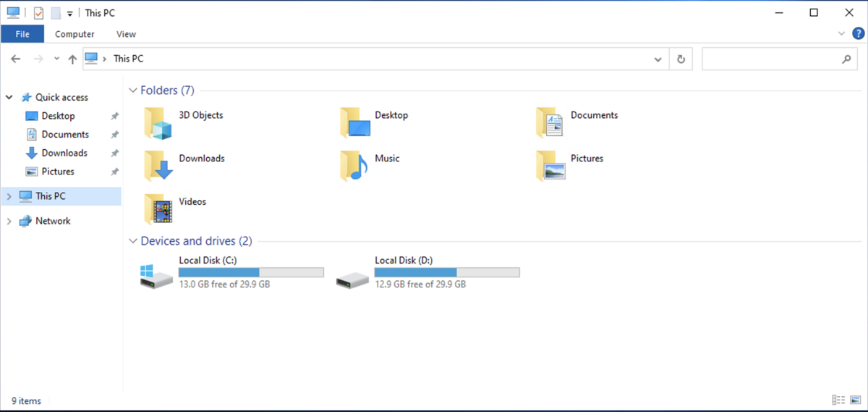Click the '9 items' status bar text
This screenshot has height=412, width=868.
tap(26, 400)
